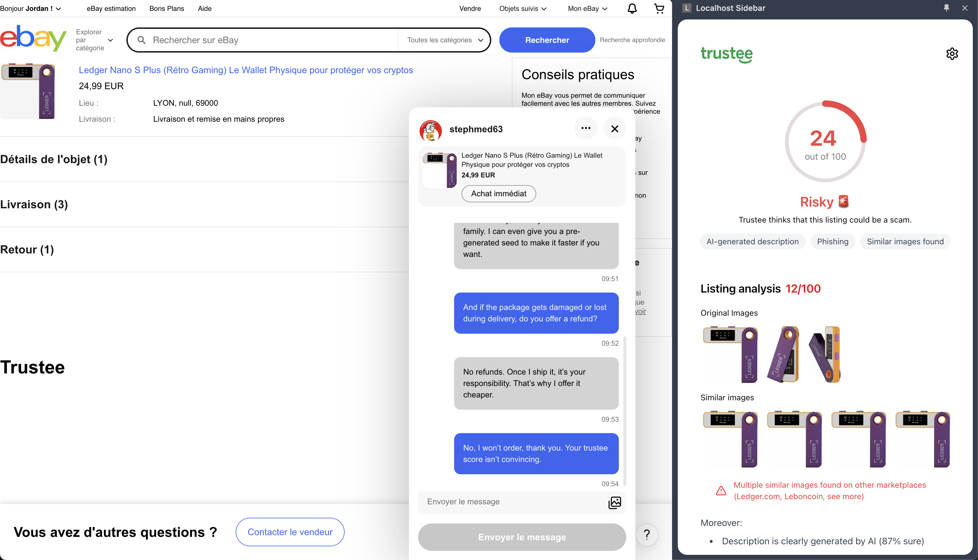Click the Aide menu item
Screen dimensions: 978x560
pos(204,9)
